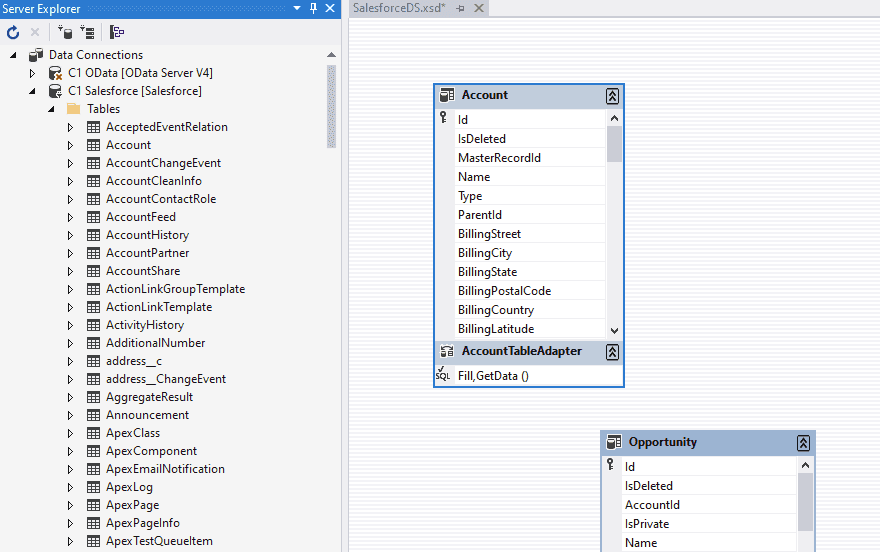The width and height of the screenshot is (880, 552).
Task: Click the primary key icon beside Account Id
Action: pyautogui.click(x=443, y=117)
